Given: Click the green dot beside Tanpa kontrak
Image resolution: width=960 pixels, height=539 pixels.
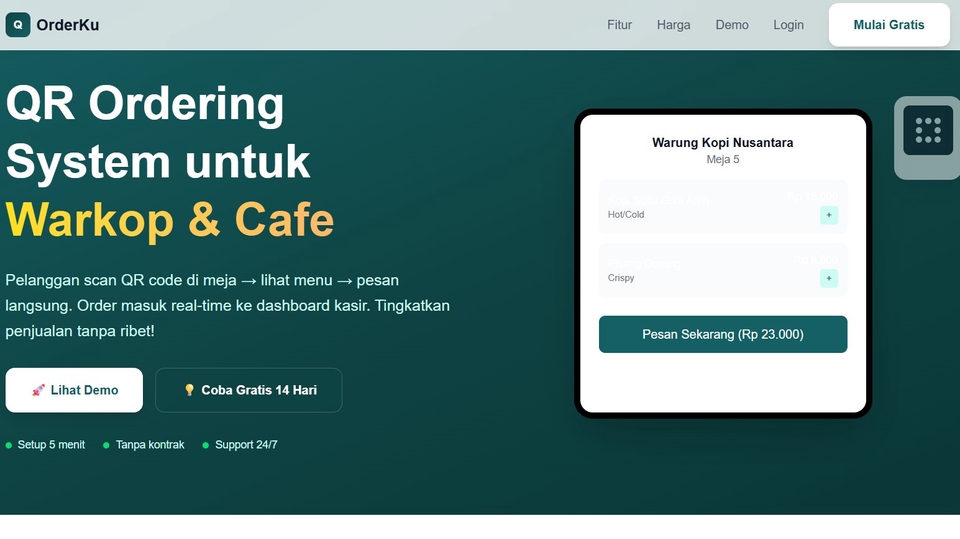Looking at the screenshot, I should point(107,445).
